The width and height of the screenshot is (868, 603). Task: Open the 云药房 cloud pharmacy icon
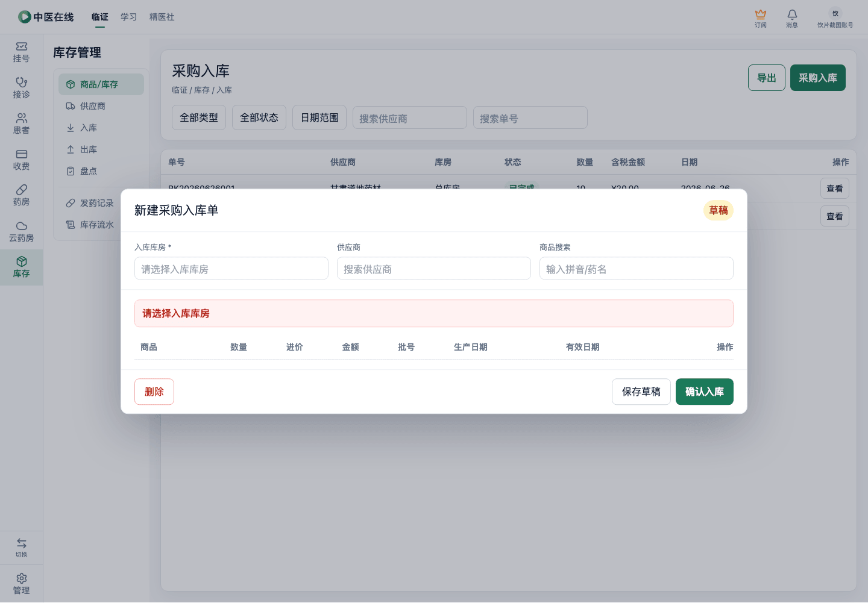(x=21, y=232)
